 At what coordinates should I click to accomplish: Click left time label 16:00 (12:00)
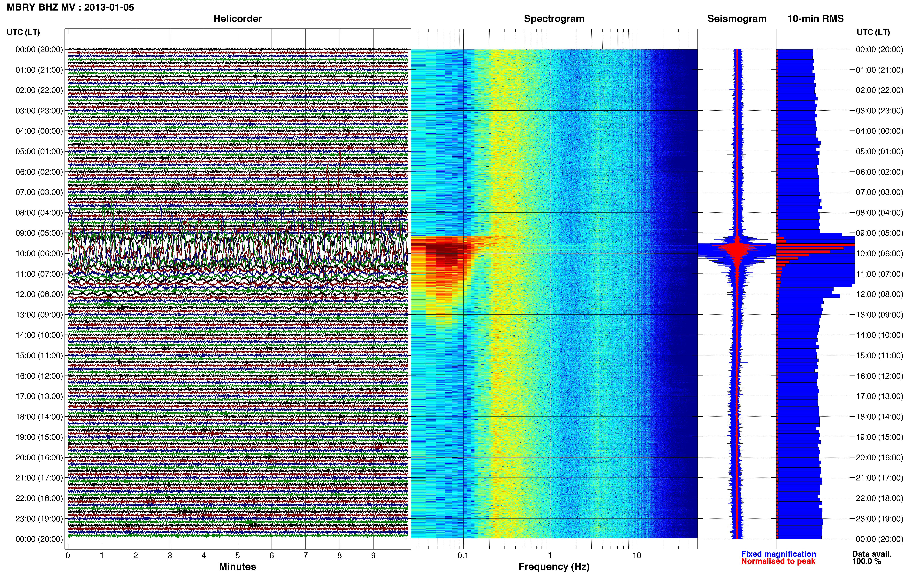pos(39,376)
